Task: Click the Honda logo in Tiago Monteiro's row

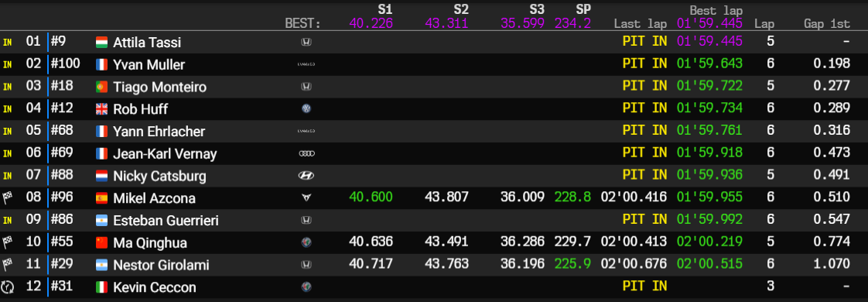Action: point(306,87)
